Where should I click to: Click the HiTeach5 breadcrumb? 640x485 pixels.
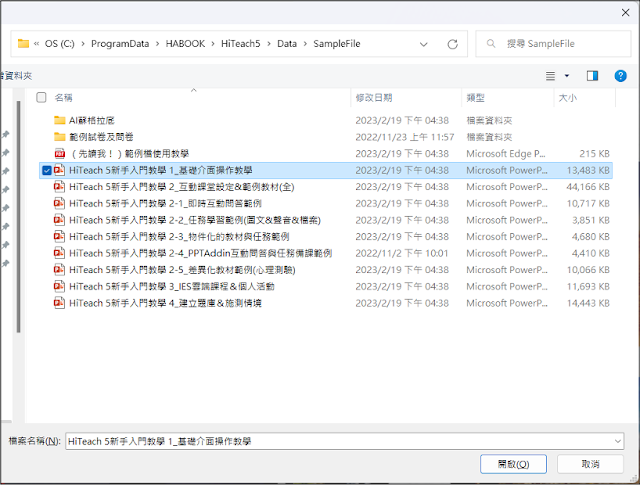point(241,44)
